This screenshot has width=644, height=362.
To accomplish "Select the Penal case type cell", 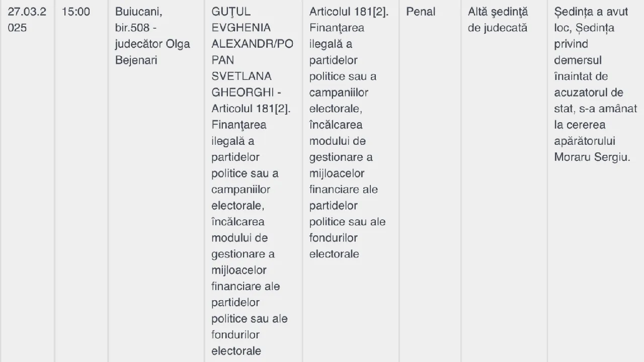I will 421,12.
